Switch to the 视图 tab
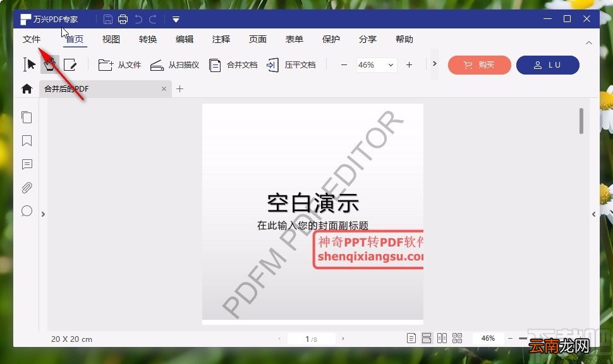Screen dimensions: 613x364 pyautogui.click(x=111, y=39)
